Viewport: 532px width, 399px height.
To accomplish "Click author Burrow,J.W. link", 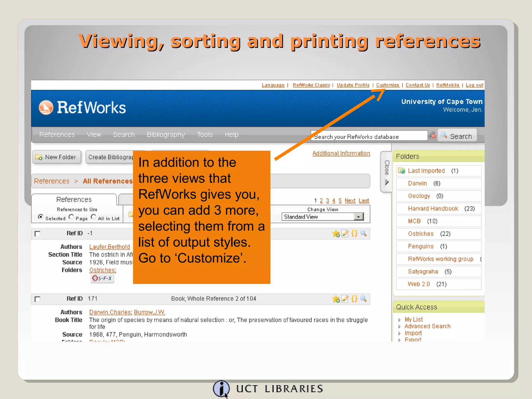I will coord(150,312).
